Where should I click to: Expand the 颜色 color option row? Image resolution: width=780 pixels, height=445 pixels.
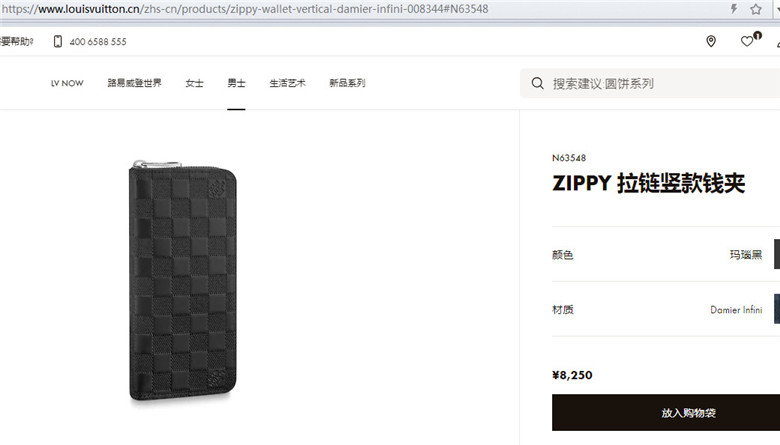666,254
